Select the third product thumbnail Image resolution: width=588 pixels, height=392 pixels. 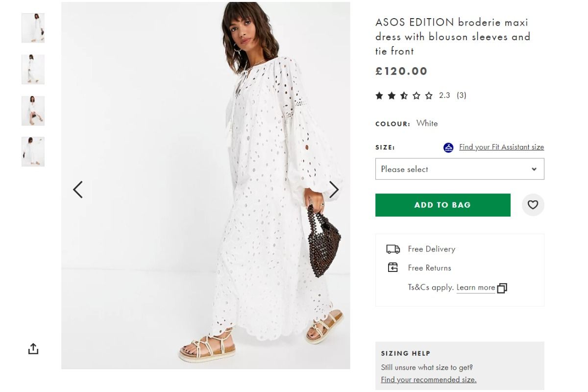pyautogui.click(x=33, y=110)
